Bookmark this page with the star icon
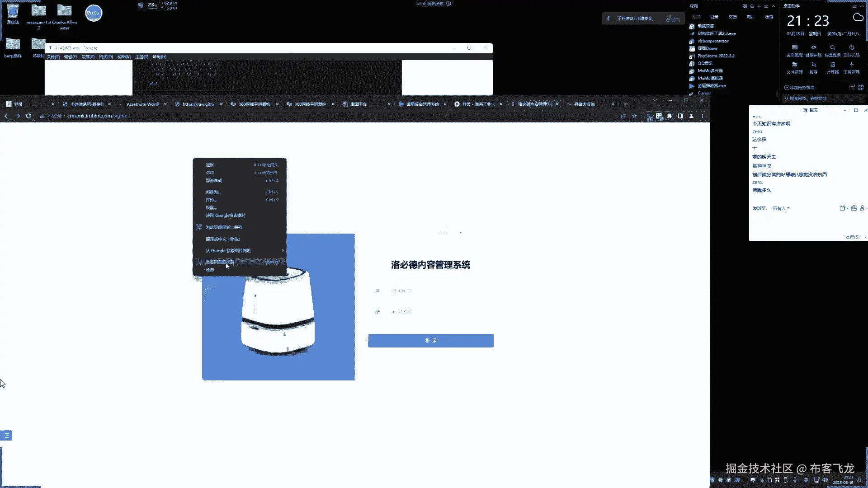The width and height of the screenshot is (868, 488). (634, 116)
